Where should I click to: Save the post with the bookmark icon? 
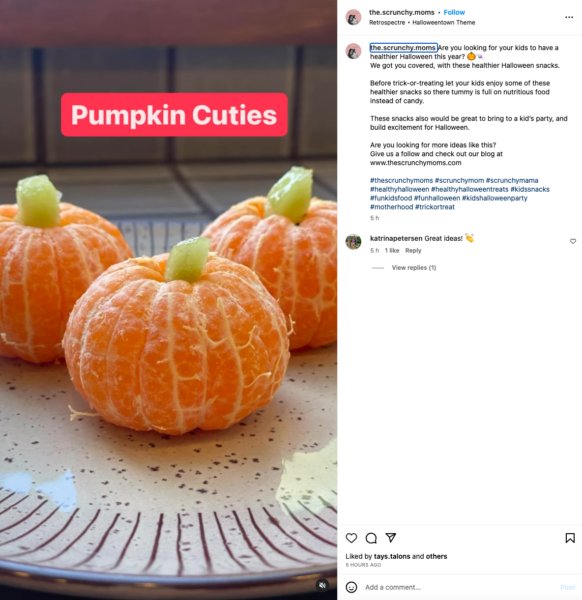coord(570,538)
